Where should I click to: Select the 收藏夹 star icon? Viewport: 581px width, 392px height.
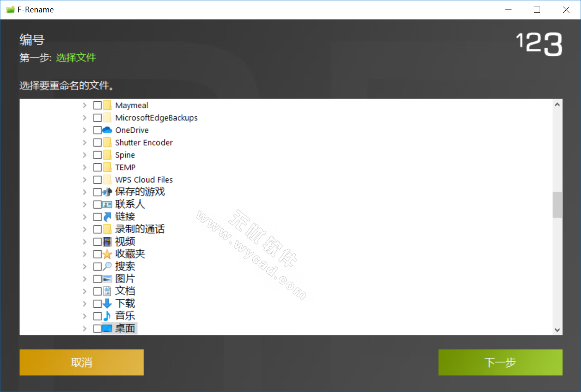[x=107, y=253]
